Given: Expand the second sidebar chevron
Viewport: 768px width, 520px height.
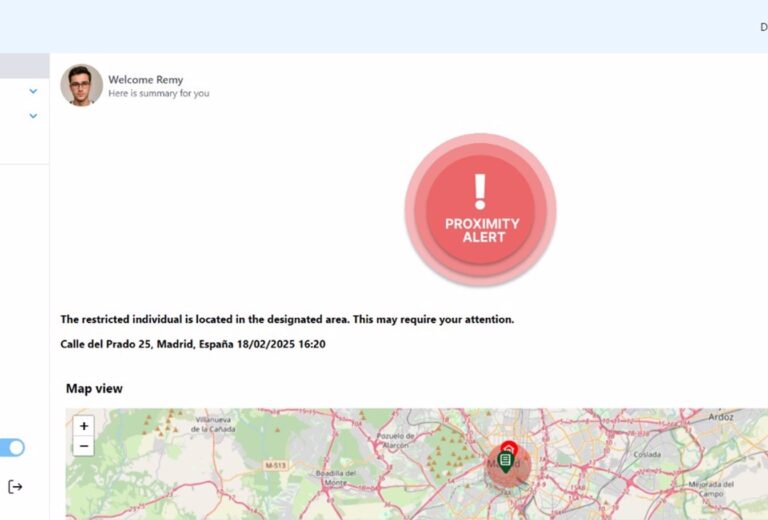Looking at the screenshot, I should (x=33, y=116).
